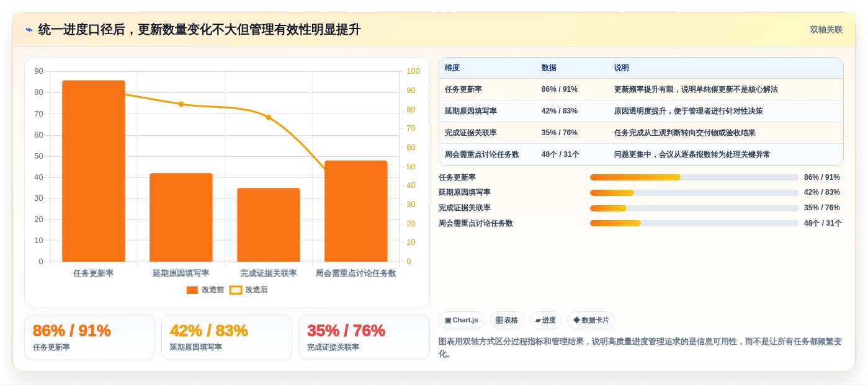Click the 任务更新率 table row label
The height and width of the screenshot is (385, 868).
click(463, 89)
